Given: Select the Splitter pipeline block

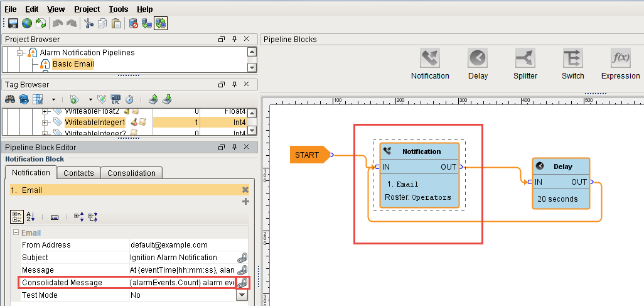Looking at the screenshot, I should [525, 59].
